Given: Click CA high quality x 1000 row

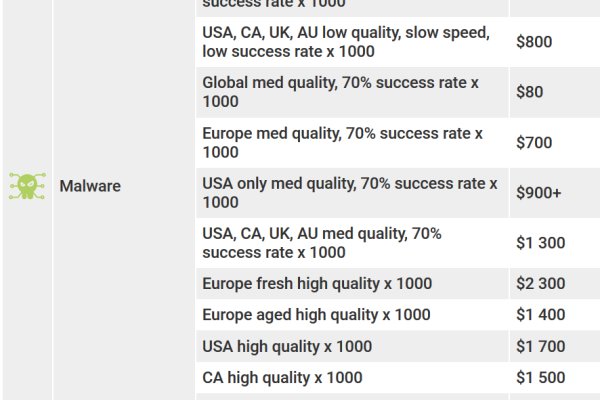Looking at the screenshot, I should (x=282, y=378).
